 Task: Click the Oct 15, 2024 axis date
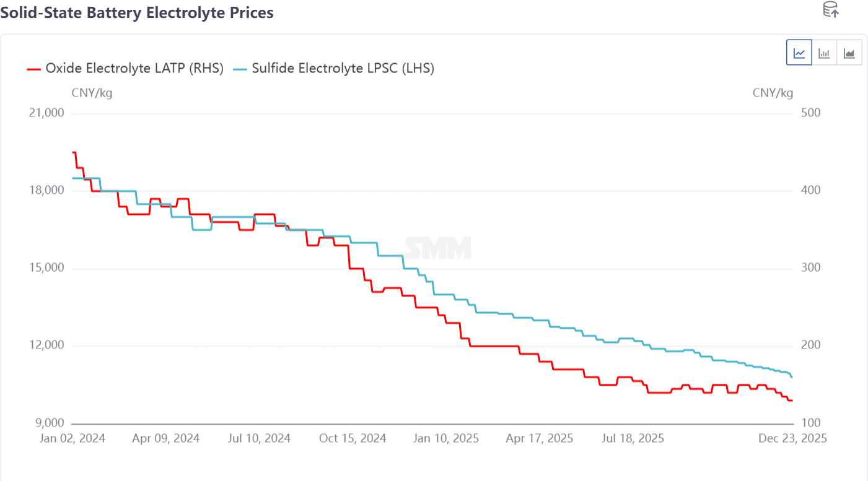click(x=353, y=438)
